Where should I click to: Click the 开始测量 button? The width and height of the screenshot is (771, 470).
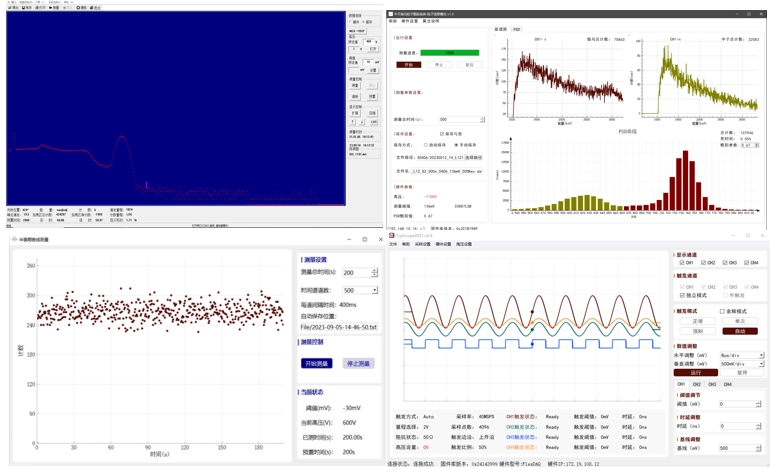coord(317,363)
